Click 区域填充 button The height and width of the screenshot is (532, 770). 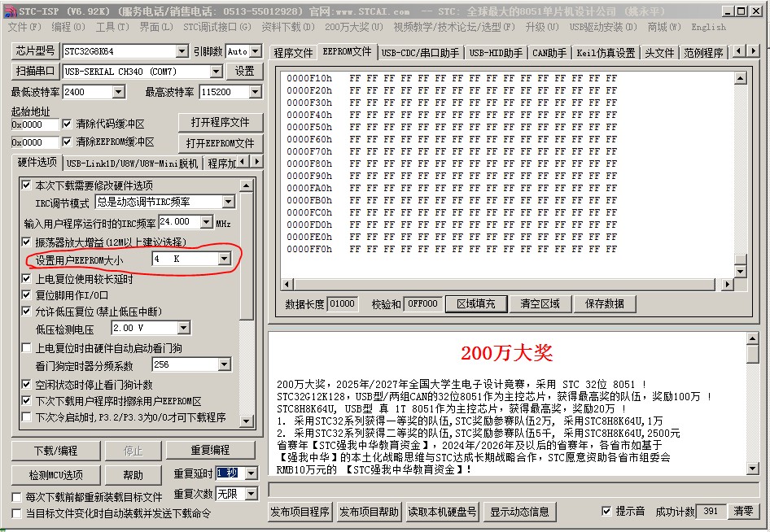(476, 303)
